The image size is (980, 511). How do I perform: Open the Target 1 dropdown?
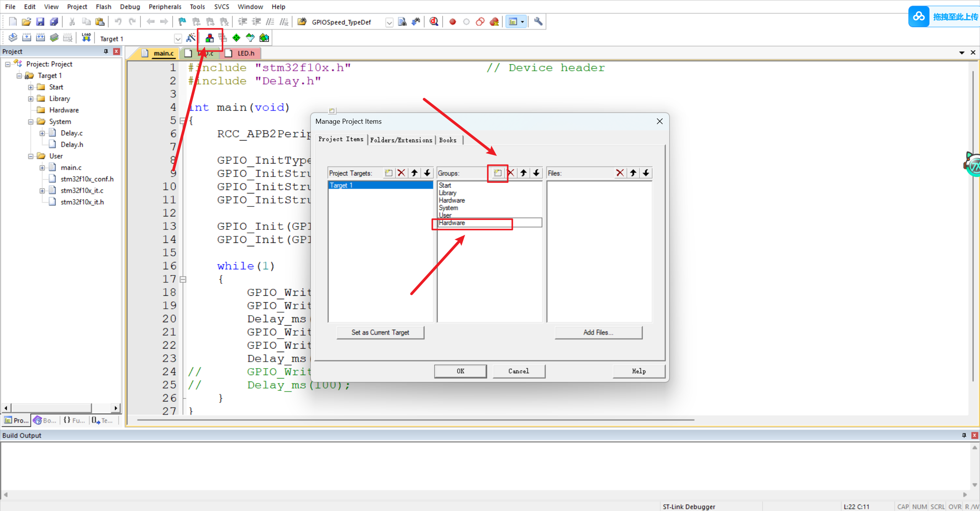(x=178, y=39)
